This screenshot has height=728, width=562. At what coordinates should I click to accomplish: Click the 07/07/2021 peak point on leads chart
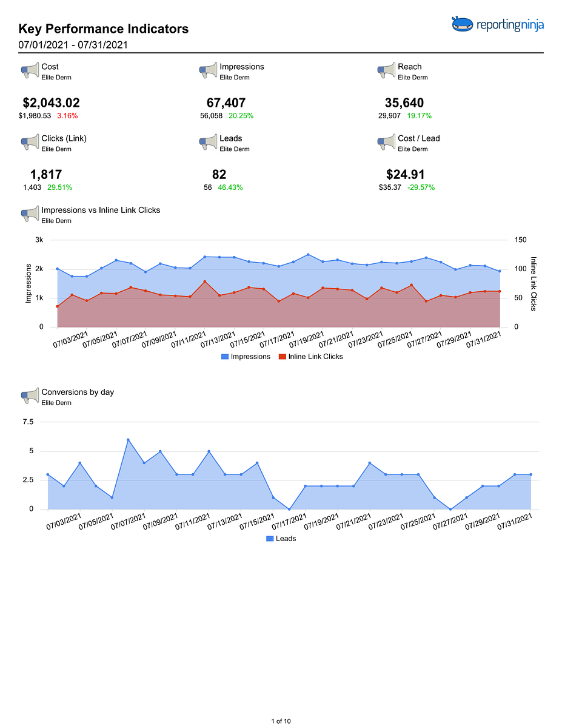128,440
